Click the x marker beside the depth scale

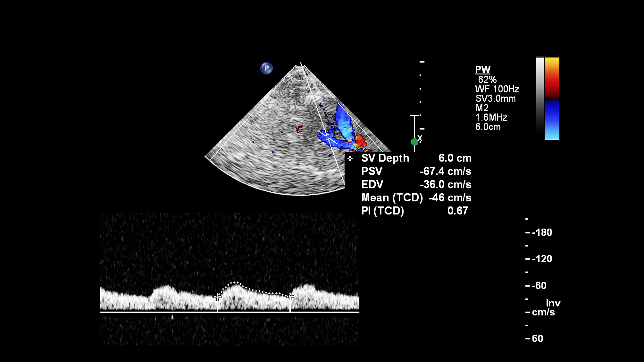(x=420, y=138)
